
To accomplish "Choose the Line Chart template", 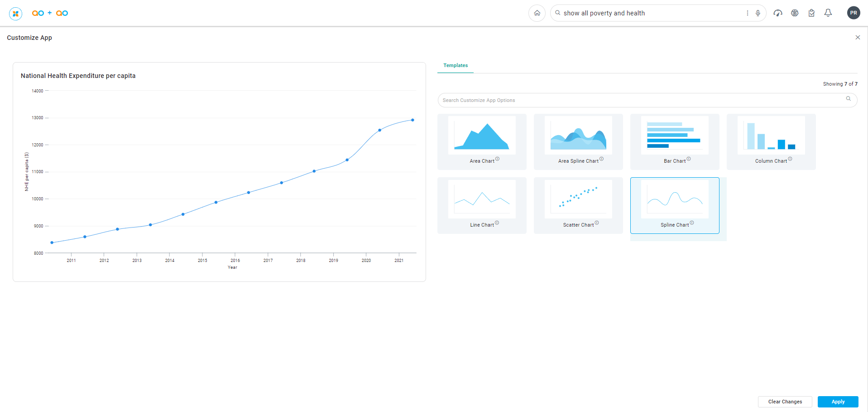I will point(482,205).
